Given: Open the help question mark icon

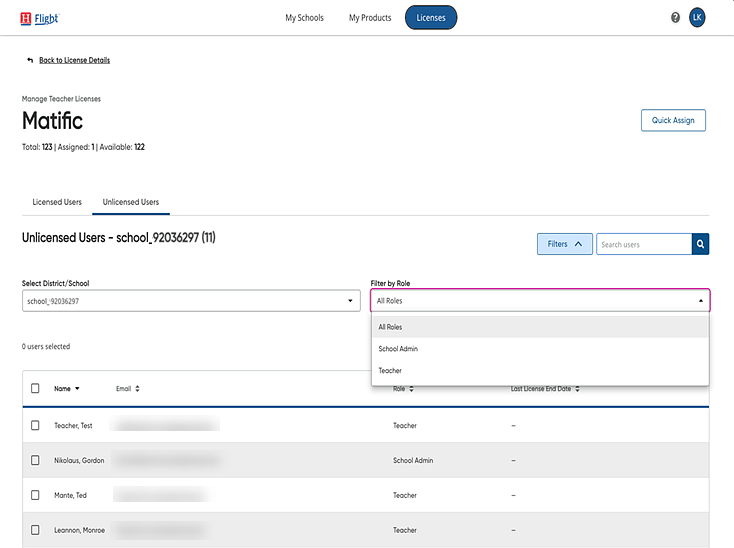Looking at the screenshot, I should 675,18.
